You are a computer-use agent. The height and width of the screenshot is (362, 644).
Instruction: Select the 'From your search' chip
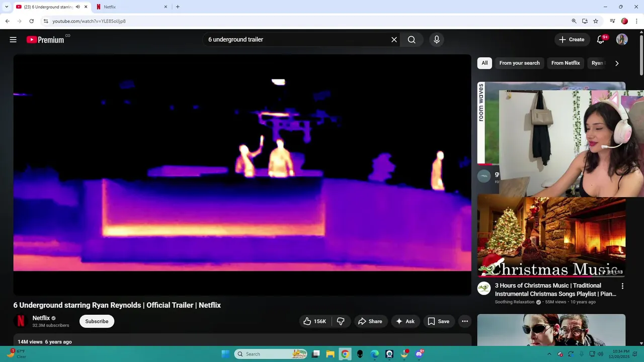click(x=519, y=63)
